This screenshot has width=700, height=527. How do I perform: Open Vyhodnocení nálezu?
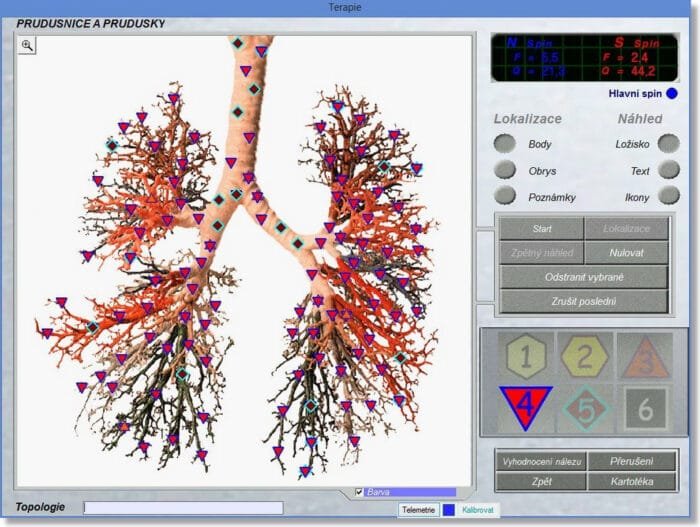pos(542,462)
